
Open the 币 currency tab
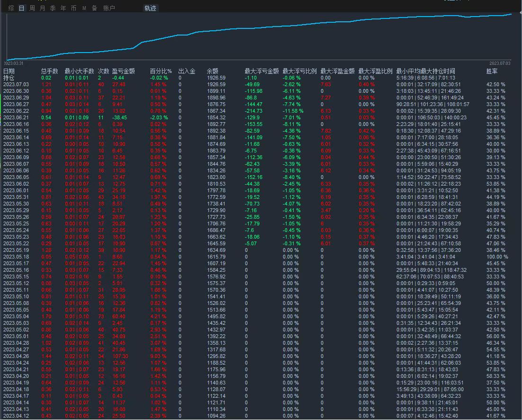coord(73,8)
